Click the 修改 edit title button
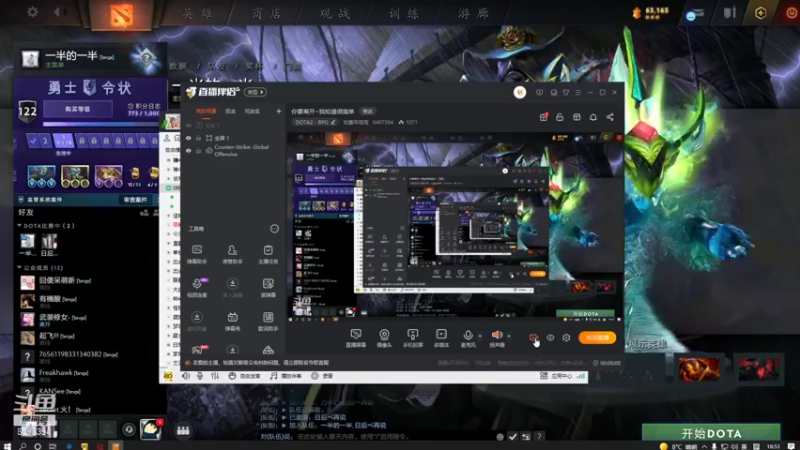 [x=367, y=111]
